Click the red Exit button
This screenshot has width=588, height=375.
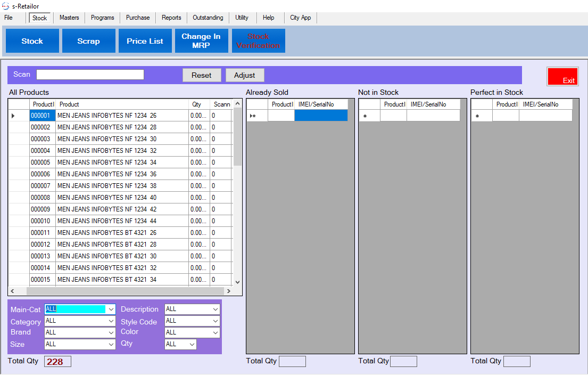pos(562,77)
